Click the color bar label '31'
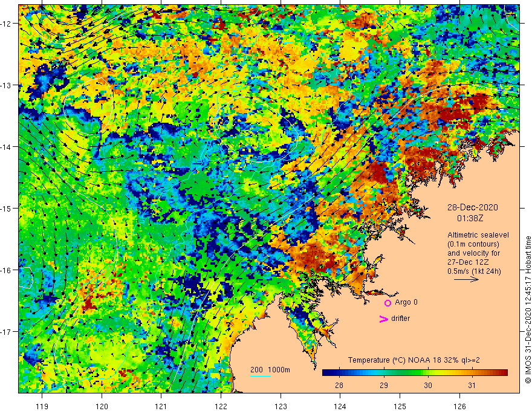 (x=472, y=385)
